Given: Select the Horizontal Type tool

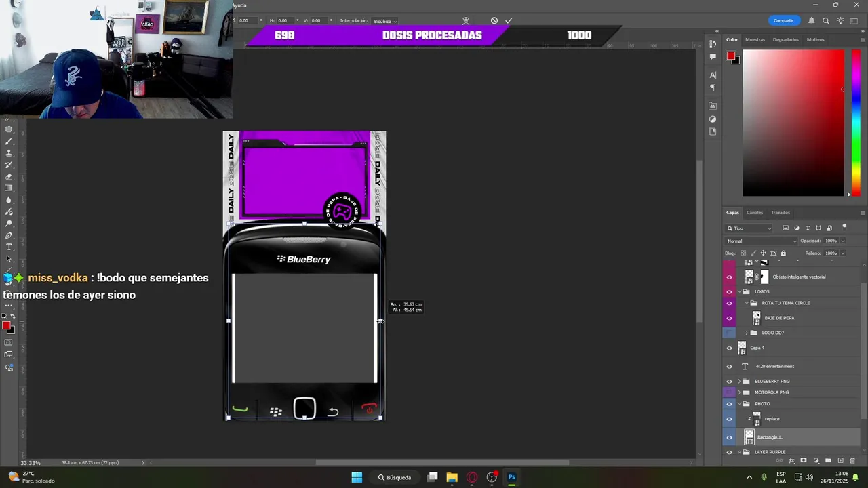Looking at the screenshot, I should [x=9, y=247].
